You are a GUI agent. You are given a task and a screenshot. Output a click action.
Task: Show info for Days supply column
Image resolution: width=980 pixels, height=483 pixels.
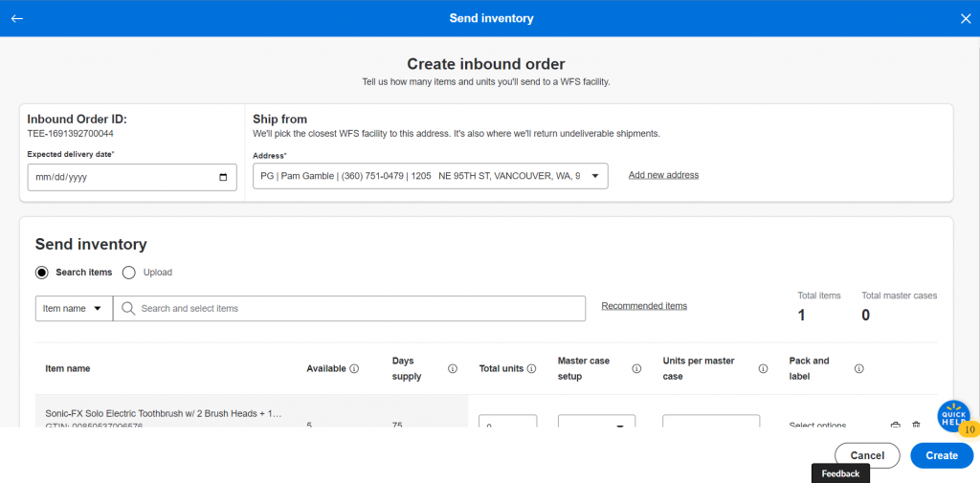(453, 368)
